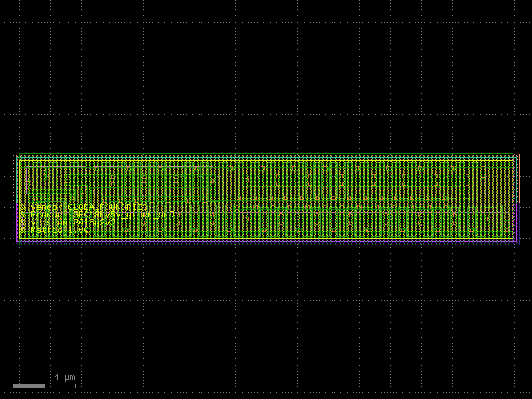This screenshot has height=399, width=532.
Task: Click the Version 2015q2v2 text label
Action: click(x=67, y=223)
